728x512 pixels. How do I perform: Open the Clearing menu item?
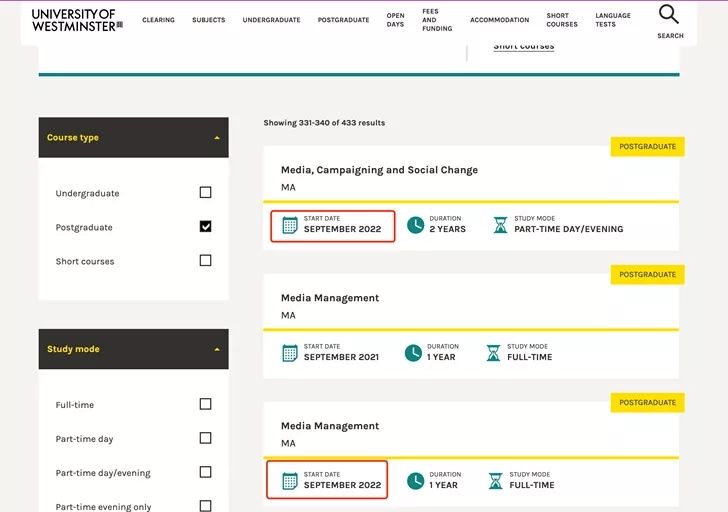pyautogui.click(x=158, y=20)
